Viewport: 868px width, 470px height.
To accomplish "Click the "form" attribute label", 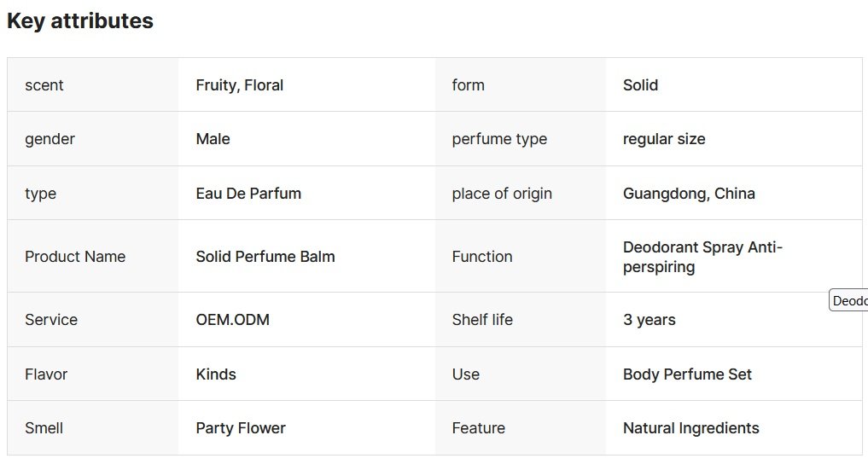I will [469, 85].
